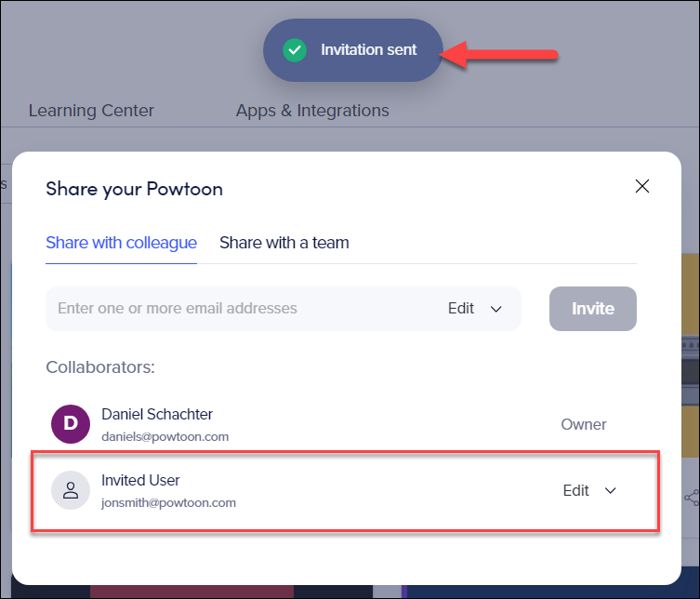Open the Learning Center menu
Image resolution: width=700 pixels, height=599 pixels.
click(91, 111)
